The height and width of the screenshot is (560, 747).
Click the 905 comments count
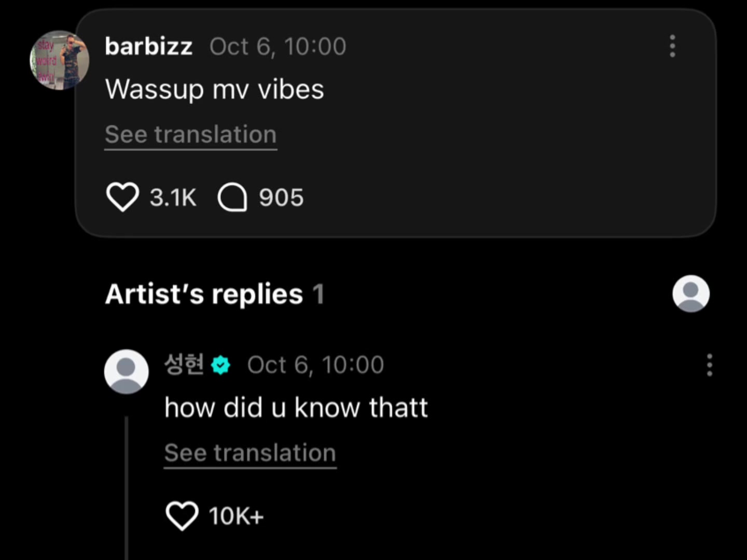pos(281,198)
